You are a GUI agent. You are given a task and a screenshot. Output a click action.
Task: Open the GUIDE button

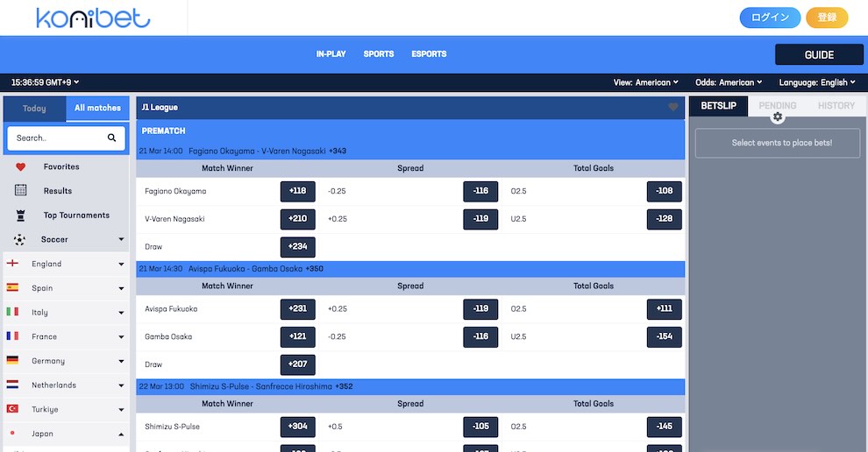point(819,55)
